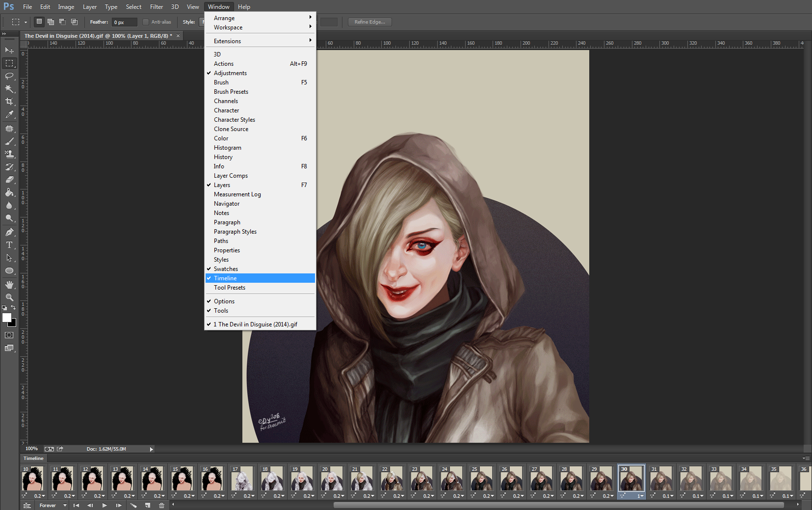Go to the next frame

119,505
